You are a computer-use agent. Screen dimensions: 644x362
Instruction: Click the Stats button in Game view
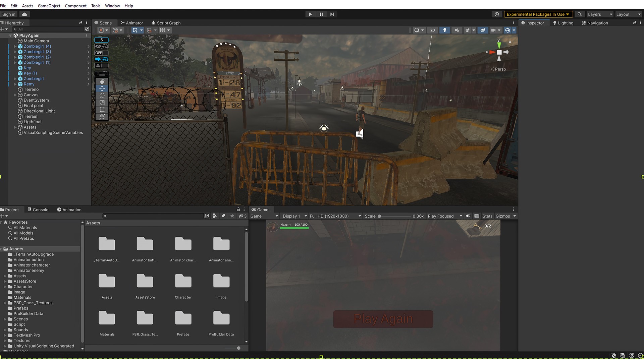(487, 216)
